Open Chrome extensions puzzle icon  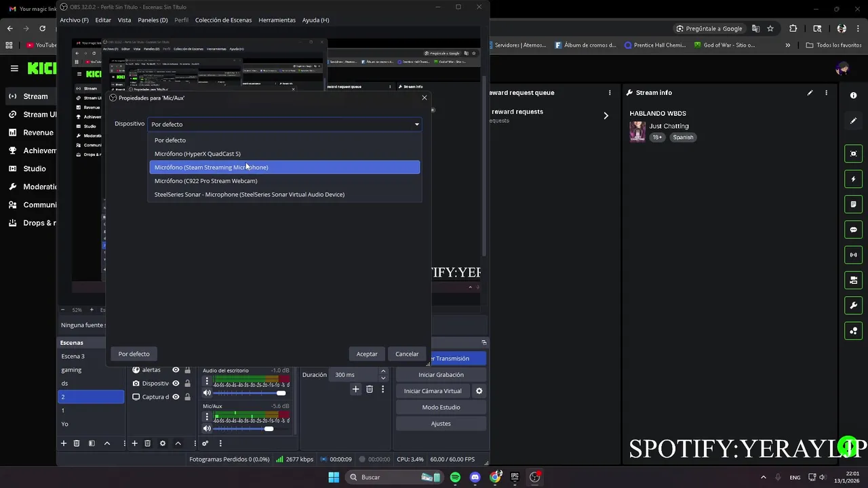coord(793,28)
